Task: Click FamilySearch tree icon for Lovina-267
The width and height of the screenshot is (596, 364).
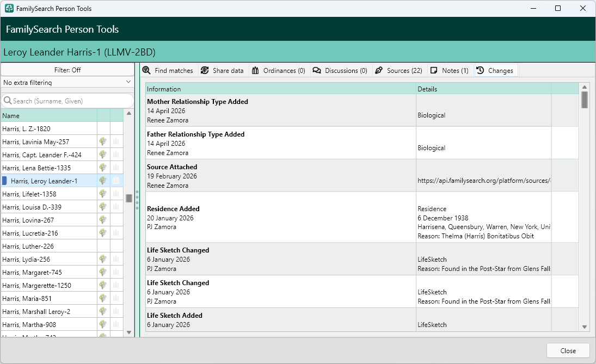Action: pos(103,220)
